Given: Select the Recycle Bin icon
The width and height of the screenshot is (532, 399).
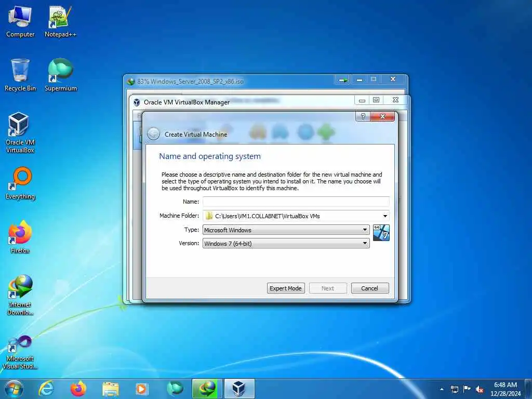Looking at the screenshot, I should 20,75.
